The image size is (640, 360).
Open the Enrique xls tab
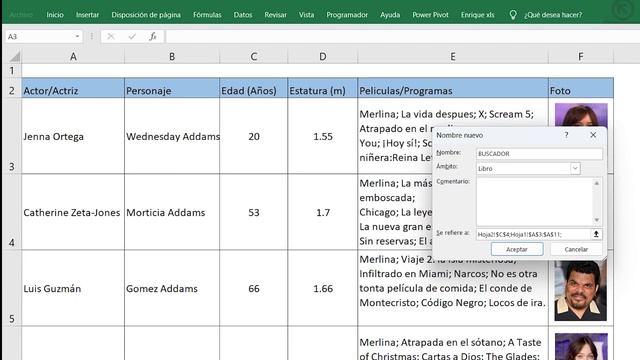(x=477, y=15)
